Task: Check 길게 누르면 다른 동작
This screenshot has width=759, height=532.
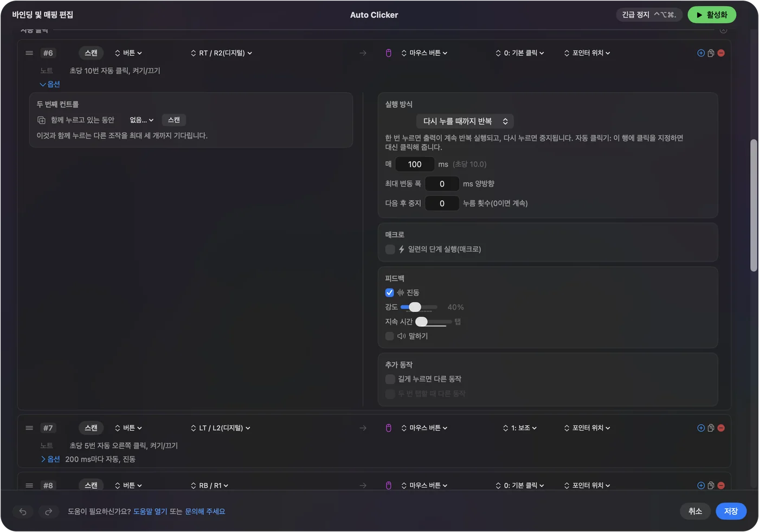Action: (x=390, y=379)
